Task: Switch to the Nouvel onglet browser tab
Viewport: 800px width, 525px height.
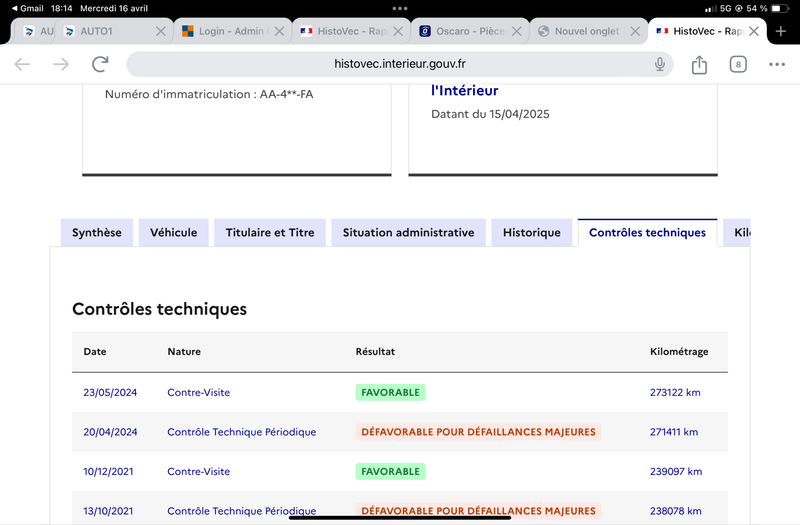Action: [x=588, y=31]
